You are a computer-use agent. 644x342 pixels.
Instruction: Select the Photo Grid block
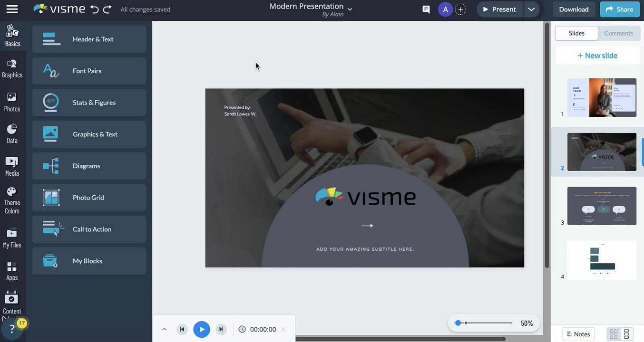click(89, 198)
